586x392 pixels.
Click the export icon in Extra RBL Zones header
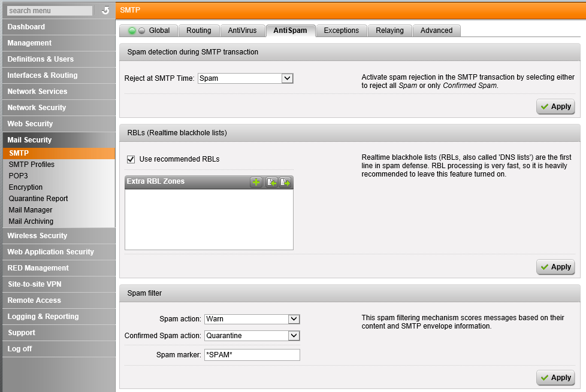click(x=285, y=182)
